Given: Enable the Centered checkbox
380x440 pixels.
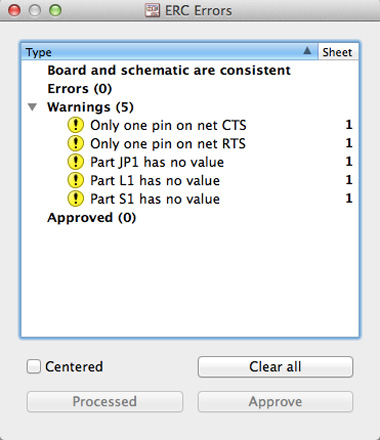Looking at the screenshot, I should (34, 366).
